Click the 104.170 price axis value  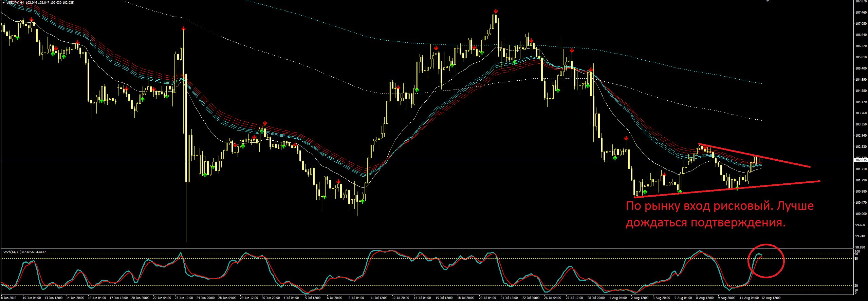[x=861, y=102]
